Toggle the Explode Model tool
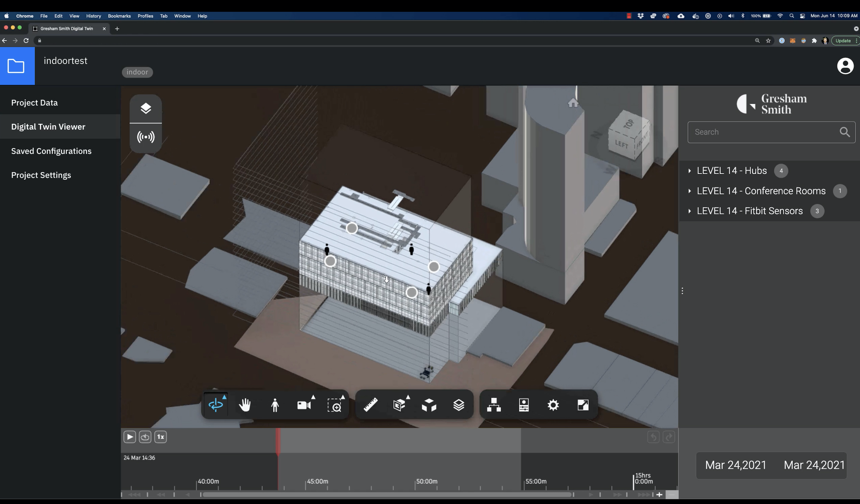 coord(429,405)
